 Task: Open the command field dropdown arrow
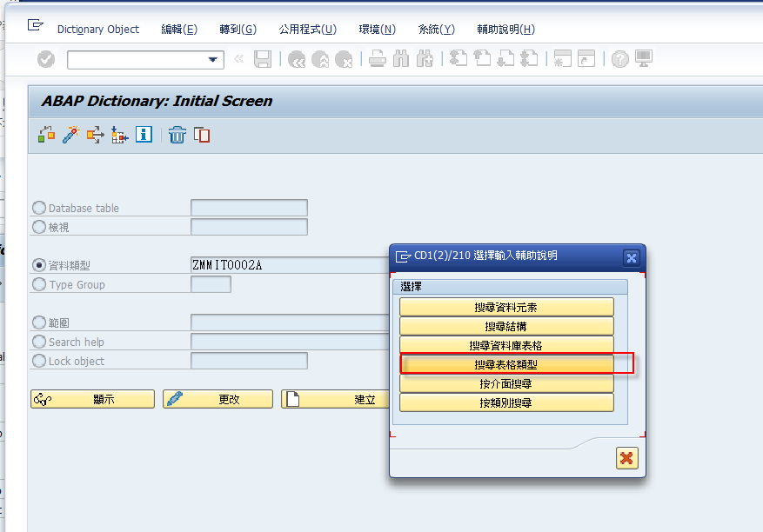[211, 58]
